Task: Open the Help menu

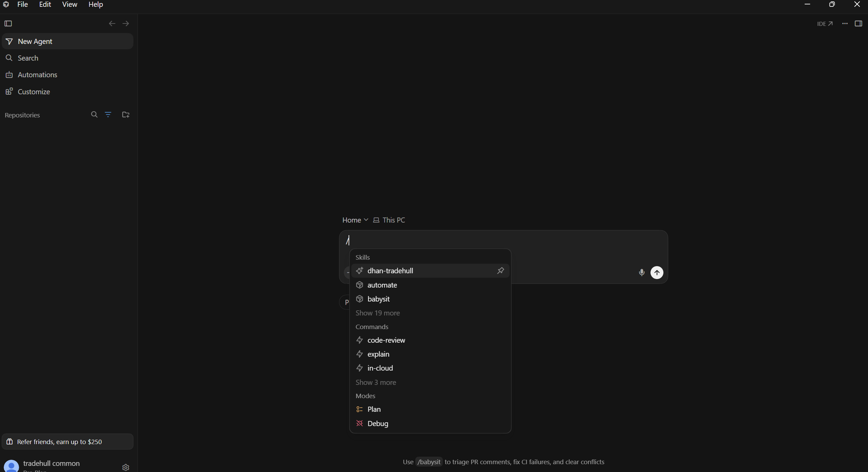Action: [96, 4]
